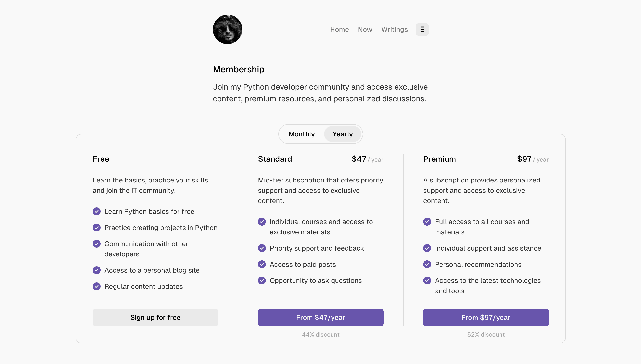Keep Yearly billing selected
641x364 pixels.
[343, 134]
